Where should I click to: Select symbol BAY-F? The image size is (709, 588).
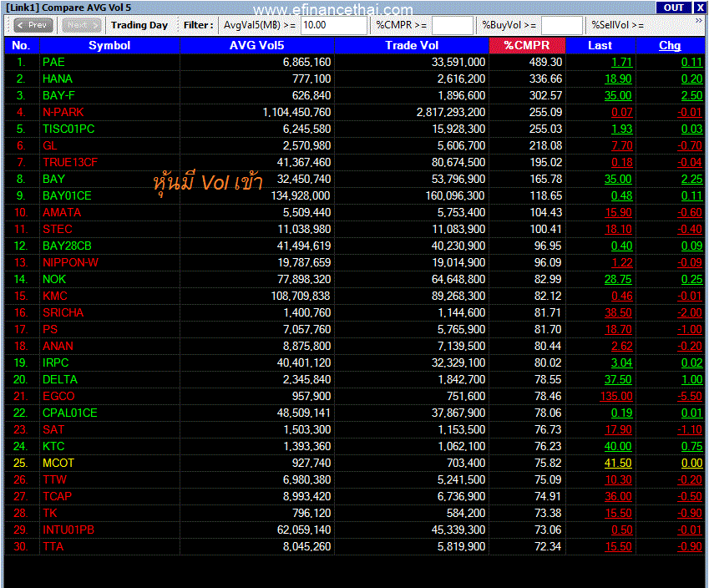click(x=58, y=95)
